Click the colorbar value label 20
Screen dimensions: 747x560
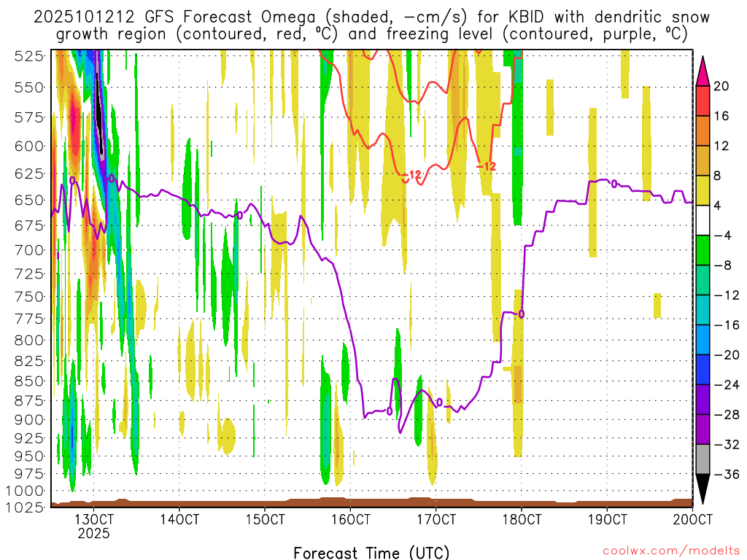[721, 86]
